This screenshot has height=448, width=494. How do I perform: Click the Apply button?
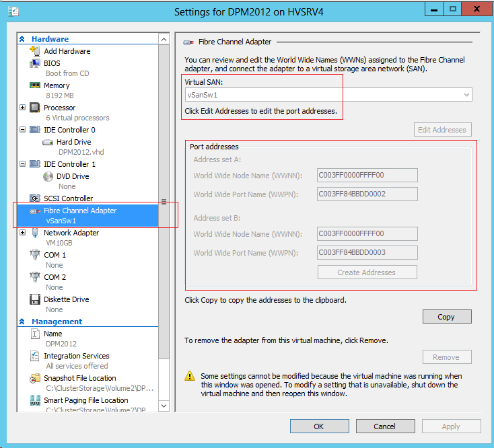pos(451,426)
